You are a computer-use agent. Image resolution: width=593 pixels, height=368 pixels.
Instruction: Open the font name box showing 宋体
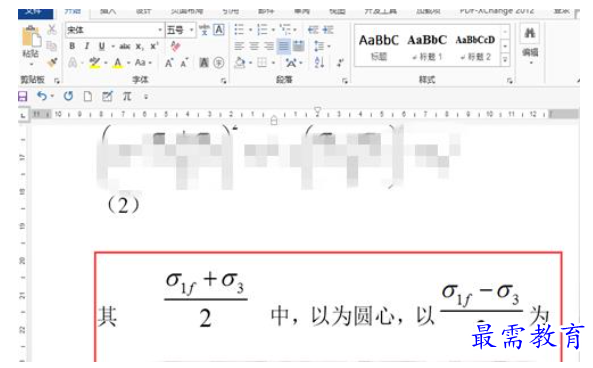(x=115, y=30)
